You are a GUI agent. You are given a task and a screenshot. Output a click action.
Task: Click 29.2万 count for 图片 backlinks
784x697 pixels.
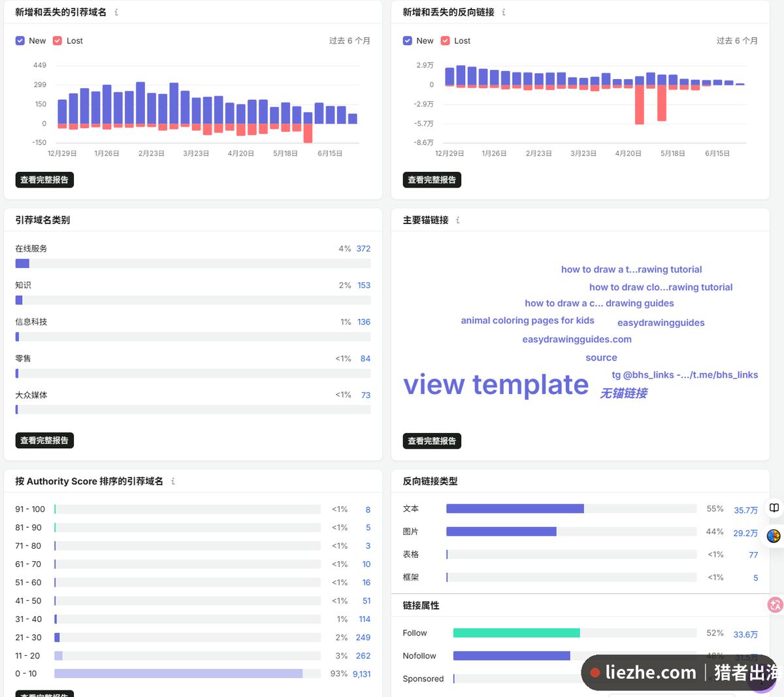point(745,533)
